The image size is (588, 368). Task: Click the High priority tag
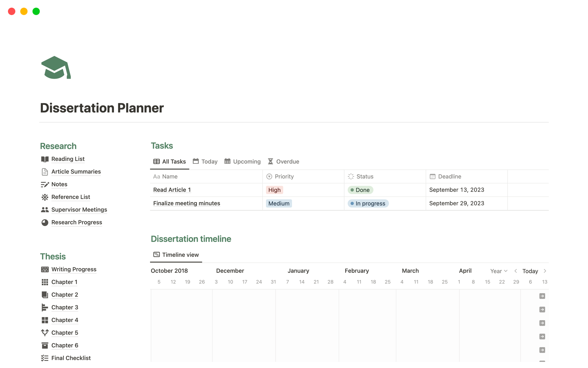click(274, 190)
